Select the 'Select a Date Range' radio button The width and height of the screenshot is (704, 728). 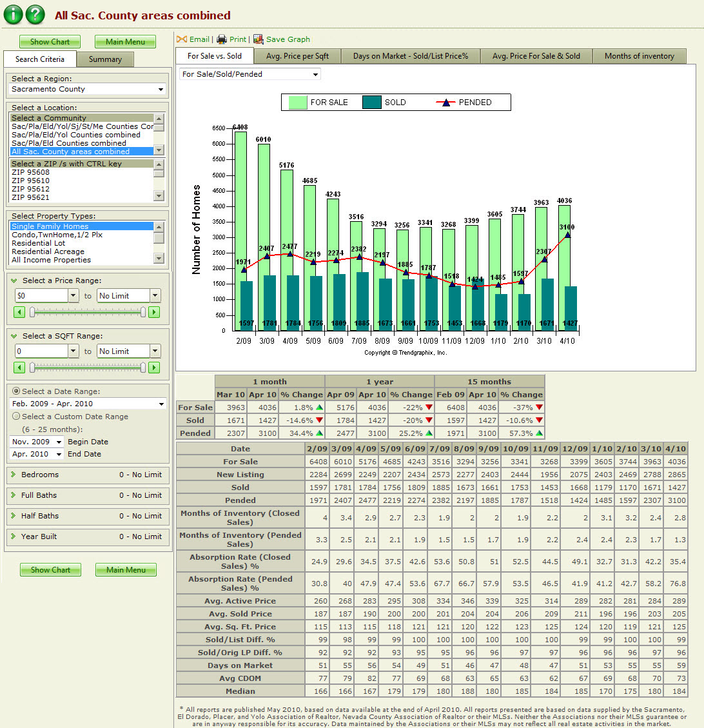point(16,391)
